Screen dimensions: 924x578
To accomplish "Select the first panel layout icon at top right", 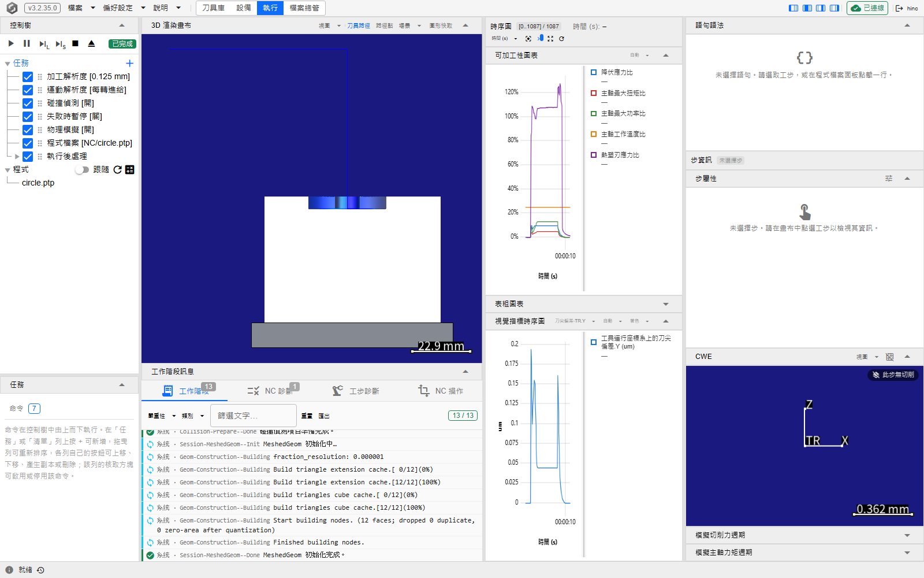I will [793, 8].
